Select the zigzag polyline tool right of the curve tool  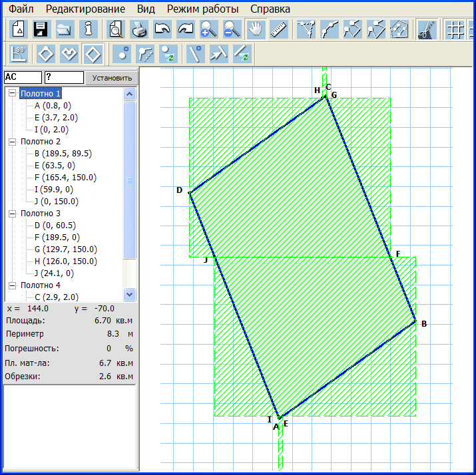click(353, 29)
